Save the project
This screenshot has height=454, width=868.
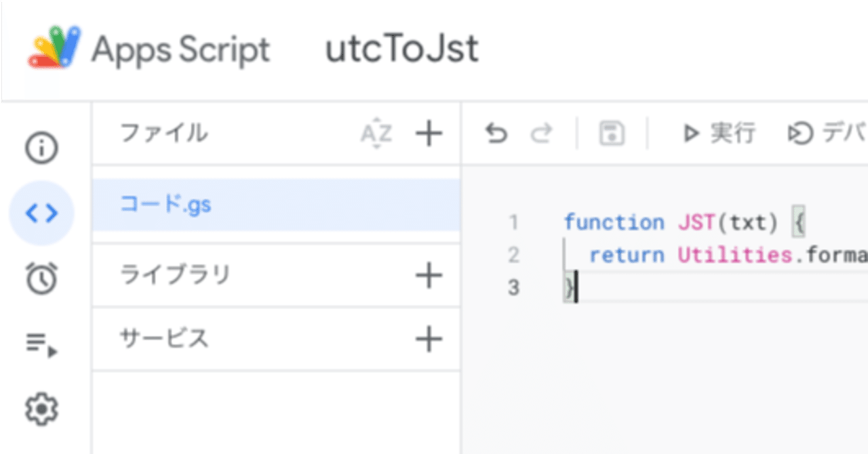pyautogui.click(x=610, y=133)
